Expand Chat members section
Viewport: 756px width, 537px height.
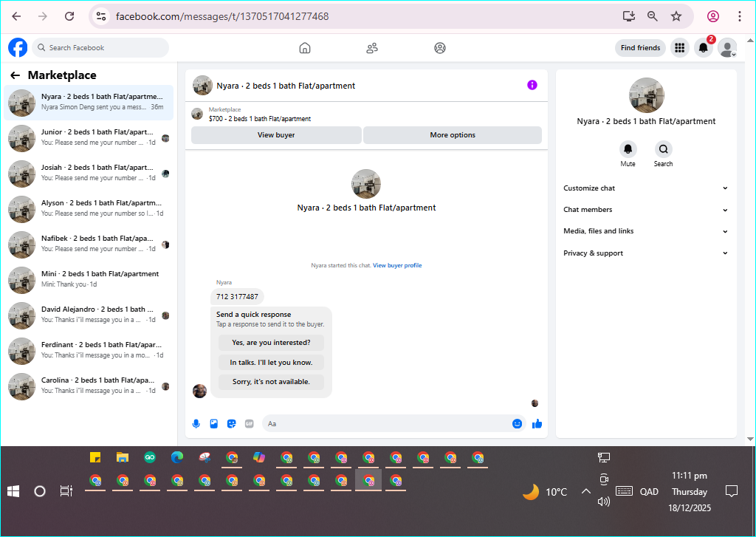pos(645,209)
